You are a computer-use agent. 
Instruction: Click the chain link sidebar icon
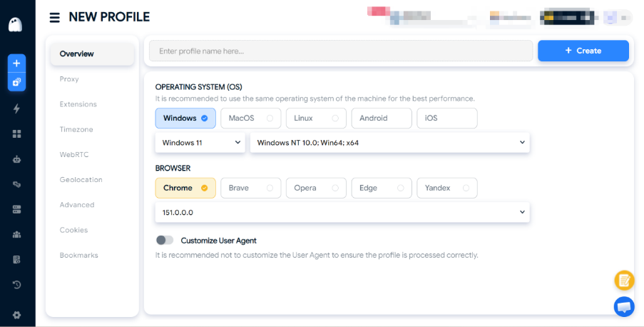coord(16,184)
